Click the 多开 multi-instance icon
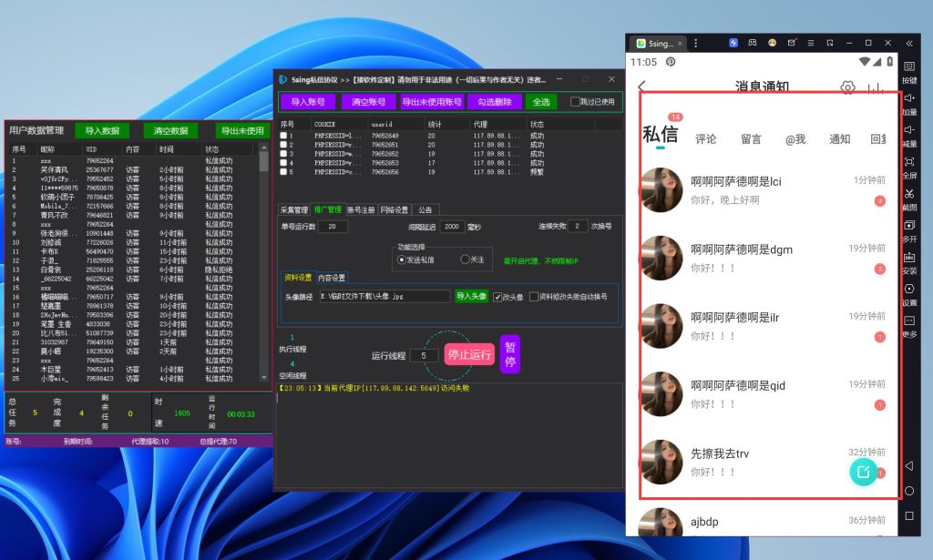This screenshot has height=560, width=933. (908, 226)
